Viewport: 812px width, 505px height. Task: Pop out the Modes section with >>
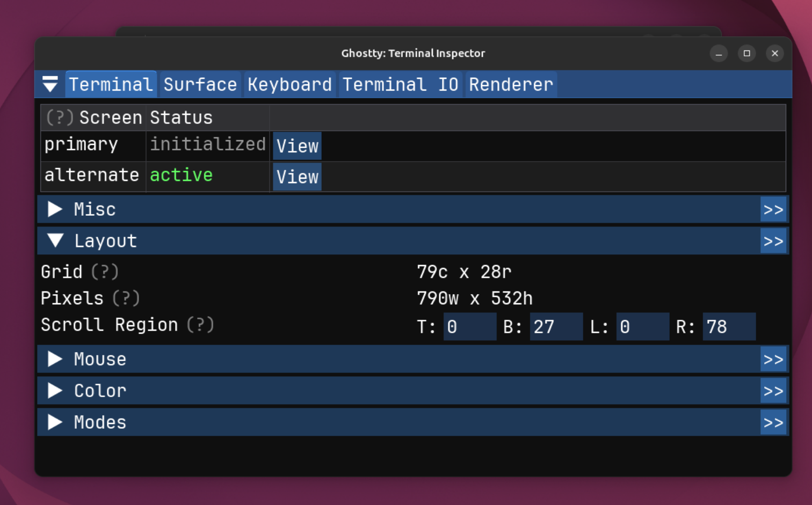pyautogui.click(x=773, y=422)
